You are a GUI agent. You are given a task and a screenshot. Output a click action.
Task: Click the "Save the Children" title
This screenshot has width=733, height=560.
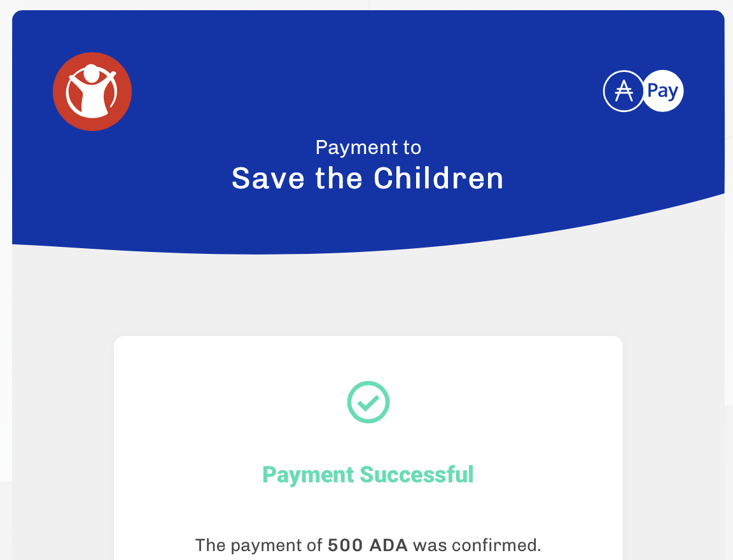368,178
